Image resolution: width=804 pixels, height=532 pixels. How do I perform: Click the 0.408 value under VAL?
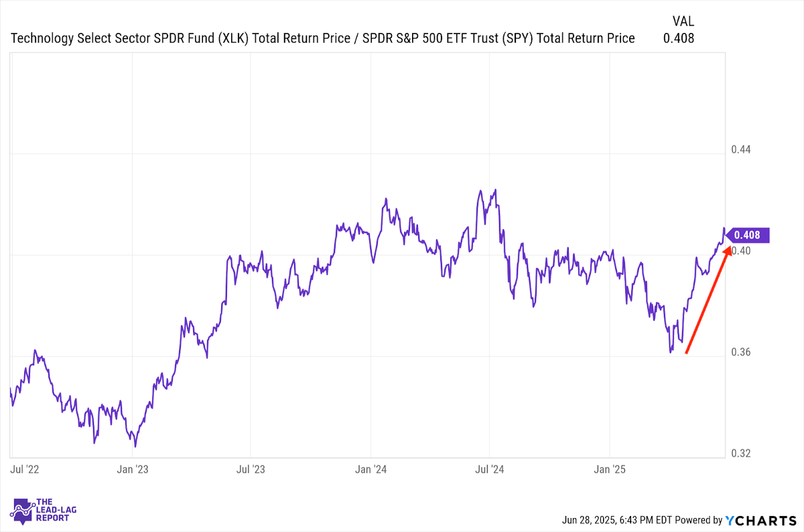[x=679, y=38]
